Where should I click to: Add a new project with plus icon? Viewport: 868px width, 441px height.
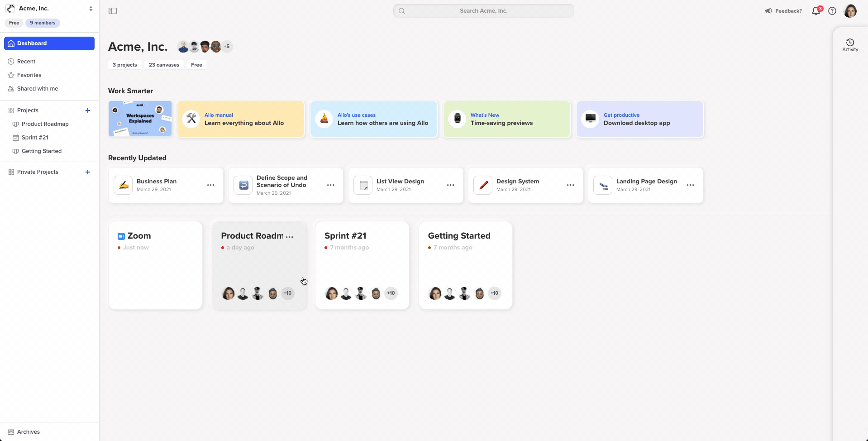pos(88,110)
